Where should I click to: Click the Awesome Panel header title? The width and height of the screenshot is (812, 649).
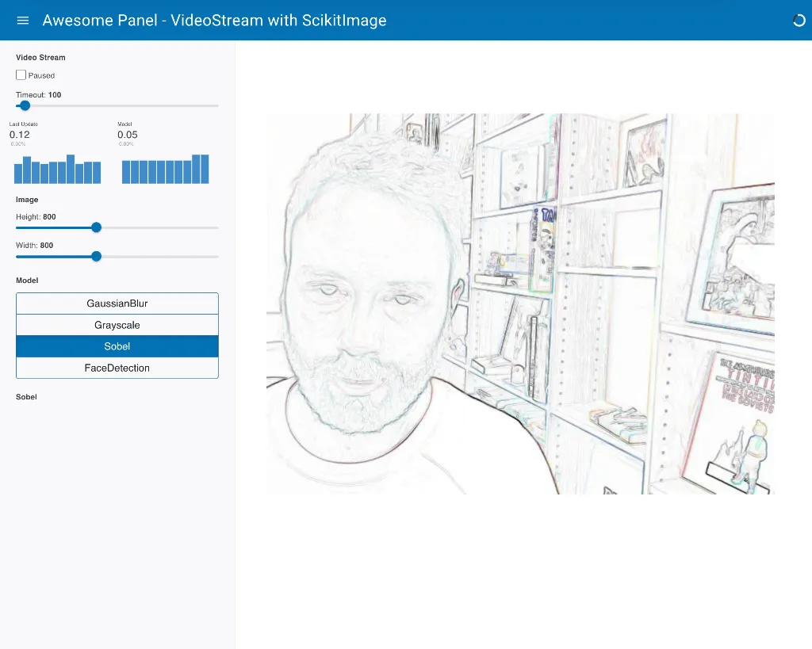pyautogui.click(x=214, y=21)
